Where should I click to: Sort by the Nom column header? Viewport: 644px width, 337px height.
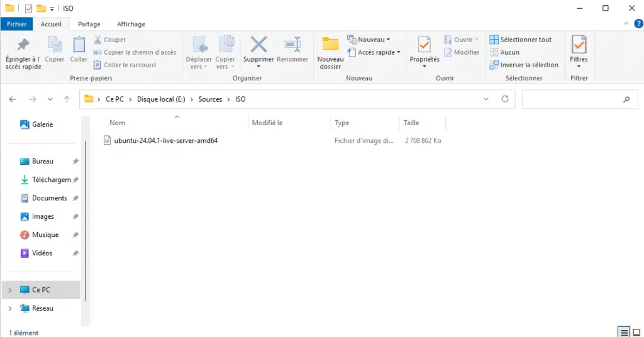(x=117, y=123)
